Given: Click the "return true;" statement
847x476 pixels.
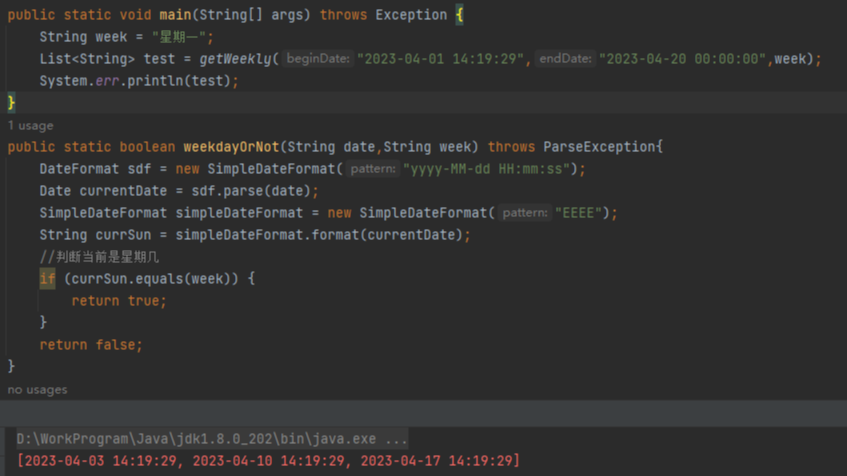Looking at the screenshot, I should tap(119, 300).
